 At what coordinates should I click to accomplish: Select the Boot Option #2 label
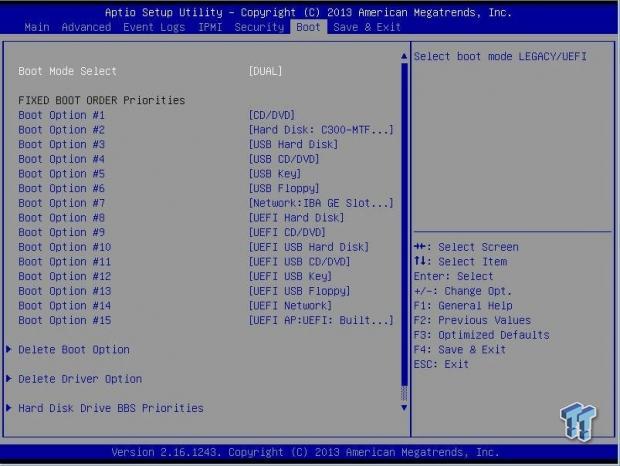click(x=61, y=130)
